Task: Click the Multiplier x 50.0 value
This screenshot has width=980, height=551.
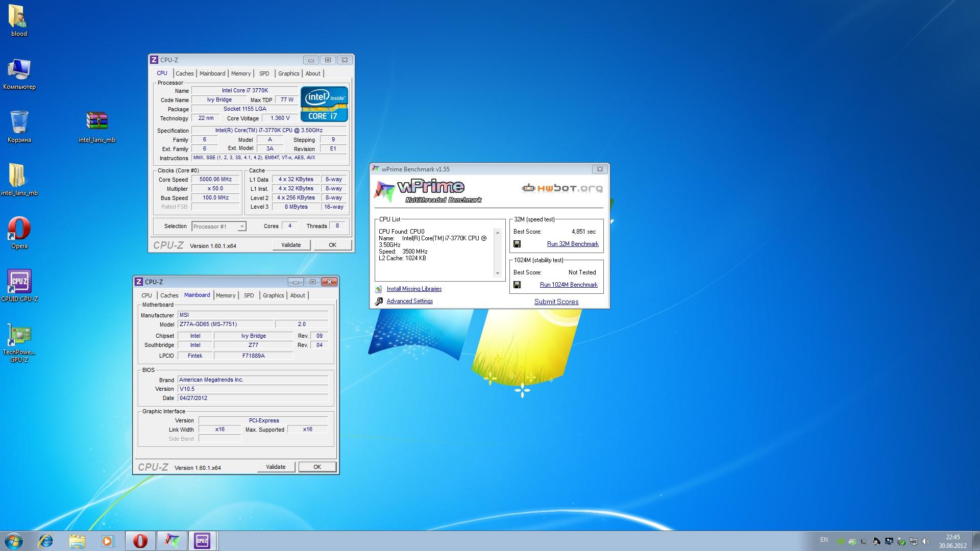Action: click(x=215, y=189)
